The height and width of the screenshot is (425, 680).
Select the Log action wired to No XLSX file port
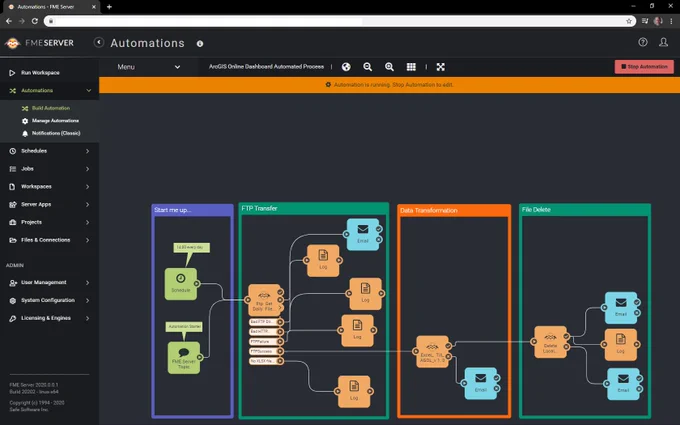click(x=354, y=392)
